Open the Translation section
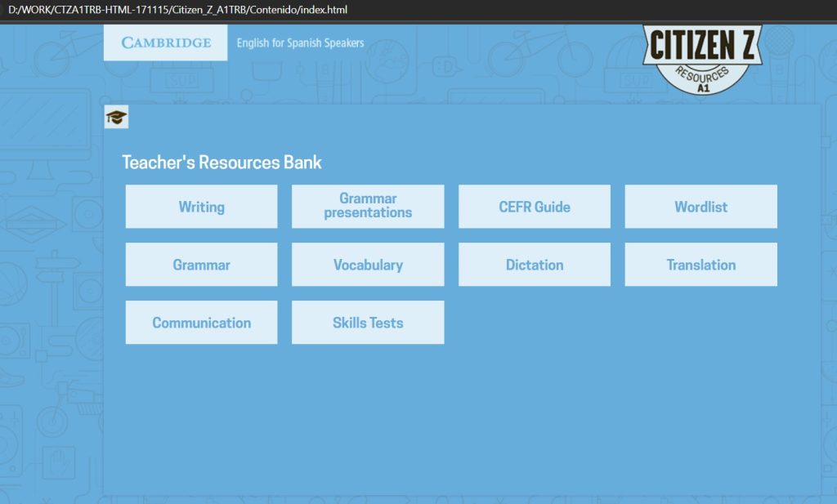Screen dimensions: 837x504 700,264
